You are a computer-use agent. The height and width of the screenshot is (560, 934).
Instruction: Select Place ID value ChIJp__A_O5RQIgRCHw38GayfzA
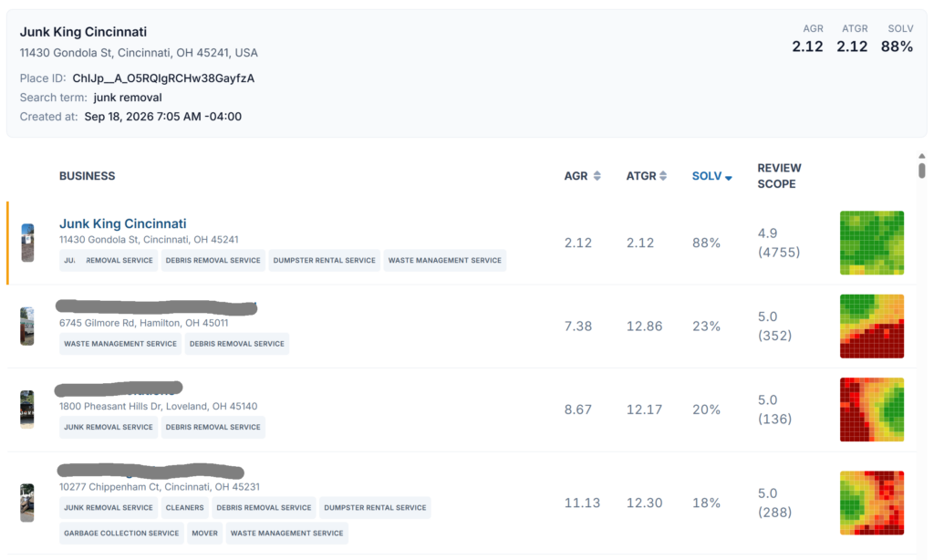[x=163, y=78]
